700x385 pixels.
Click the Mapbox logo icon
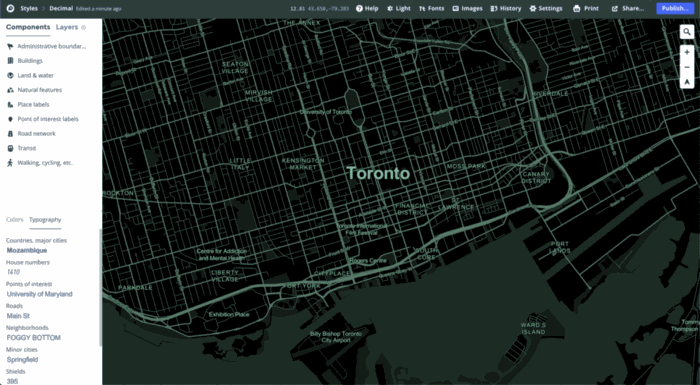(10, 8)
